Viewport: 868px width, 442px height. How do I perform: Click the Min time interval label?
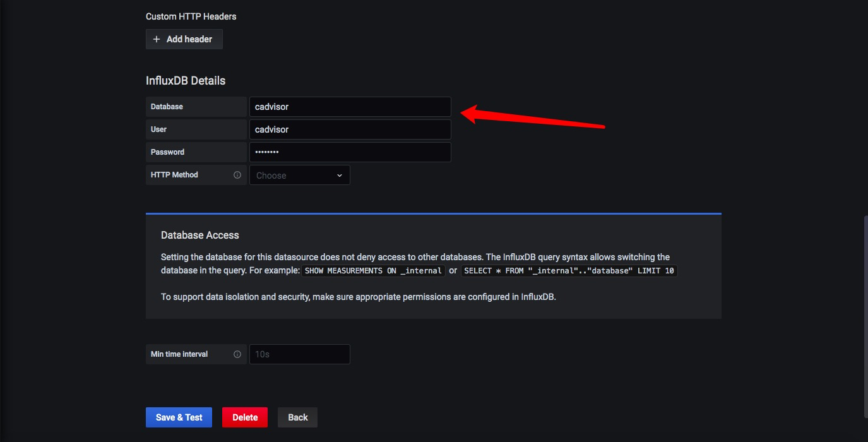[179, 354]
